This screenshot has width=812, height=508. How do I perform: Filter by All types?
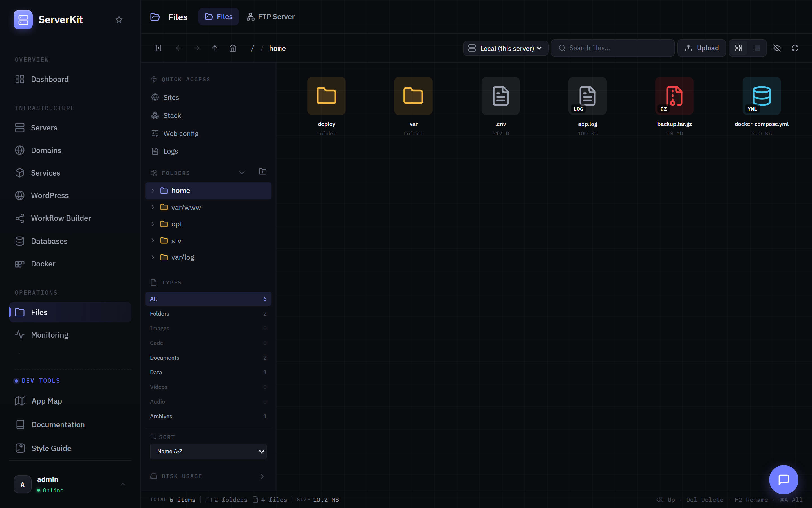[208, 299]
